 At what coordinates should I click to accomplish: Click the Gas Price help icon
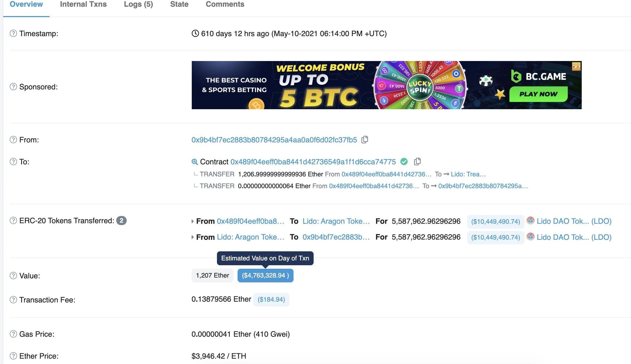[x=13, y=334]
